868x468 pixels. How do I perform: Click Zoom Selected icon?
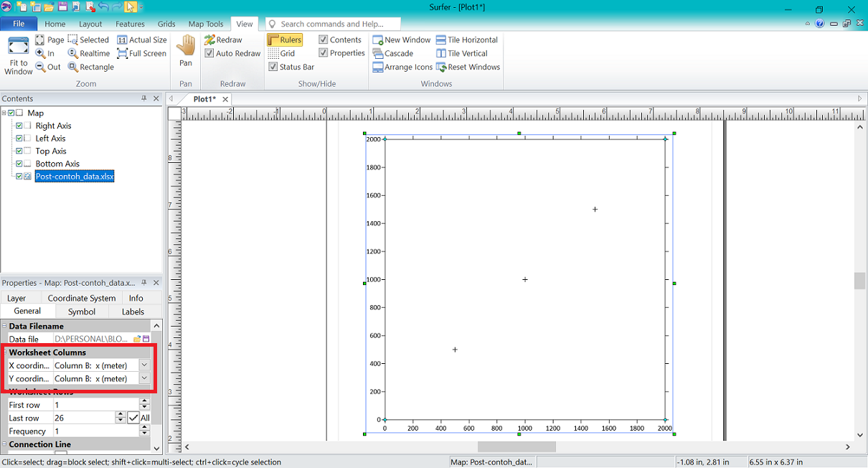click(72, 39)
